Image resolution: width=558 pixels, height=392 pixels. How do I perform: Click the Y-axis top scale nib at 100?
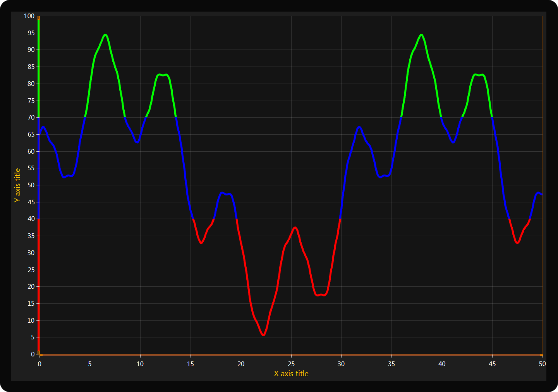click(39, 18)
